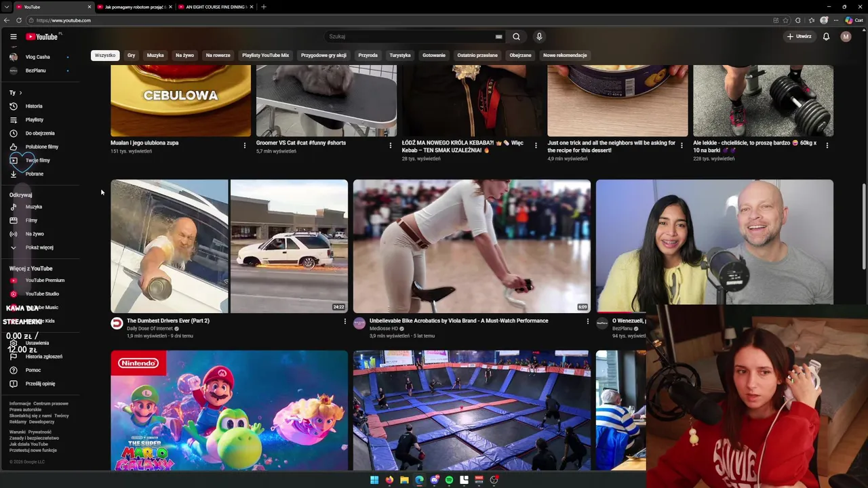
Task: Open options for Mualan i jego ulubiona zupa
Action: [245, 145]
